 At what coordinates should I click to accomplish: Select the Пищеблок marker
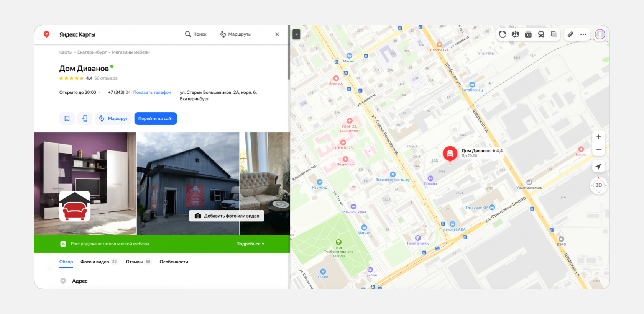click(345, 159)
